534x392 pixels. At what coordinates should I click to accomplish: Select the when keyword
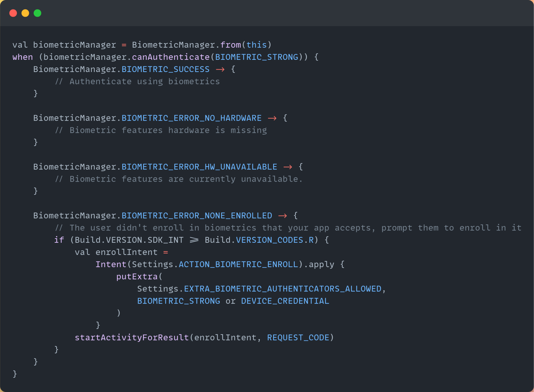(x=22, y=57)
